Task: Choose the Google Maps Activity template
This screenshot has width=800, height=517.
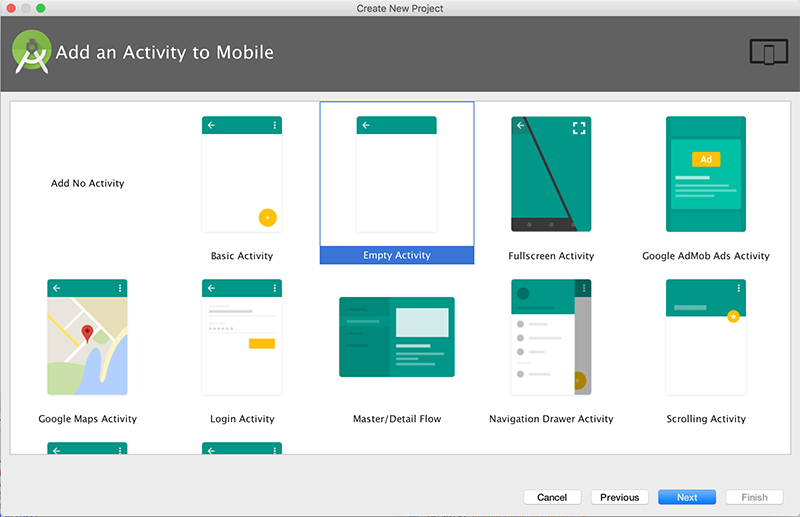Action: [87, 337]
